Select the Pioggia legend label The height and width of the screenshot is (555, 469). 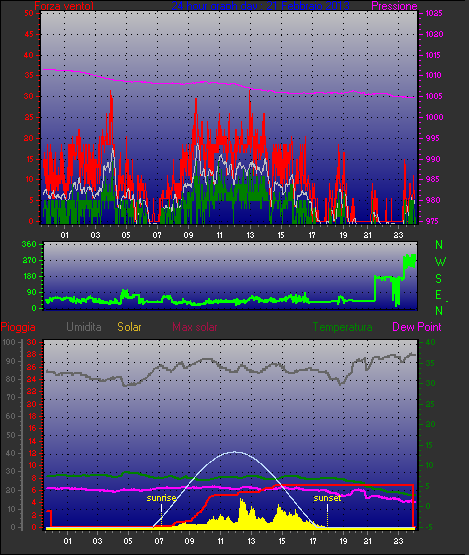[x=18, y=327]
